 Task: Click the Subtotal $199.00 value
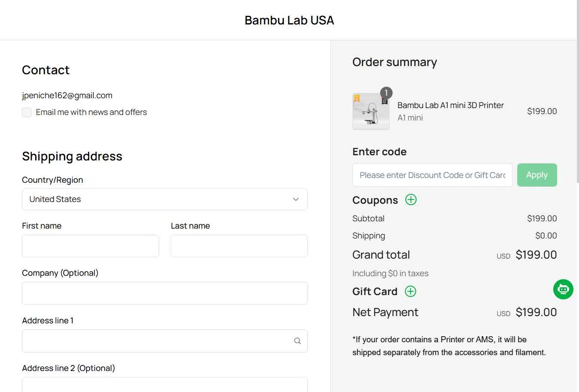tap(542, 218)
